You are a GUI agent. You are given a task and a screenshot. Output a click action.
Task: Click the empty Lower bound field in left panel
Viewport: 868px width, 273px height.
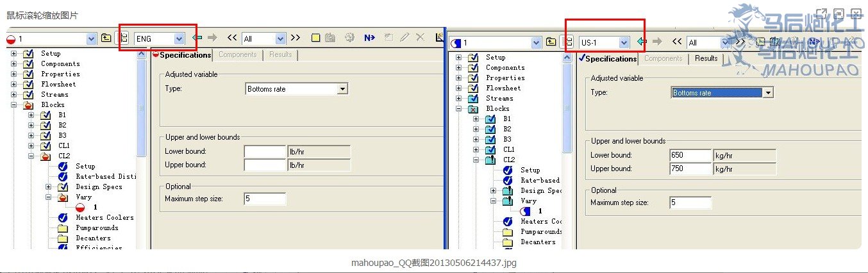[x=265, y=152]
